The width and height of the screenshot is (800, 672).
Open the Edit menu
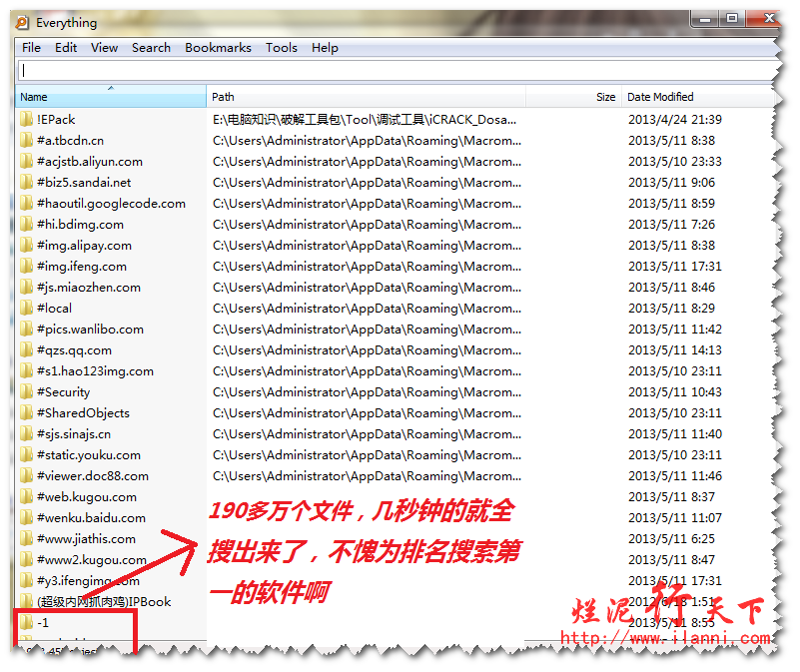tap(66, 48)
